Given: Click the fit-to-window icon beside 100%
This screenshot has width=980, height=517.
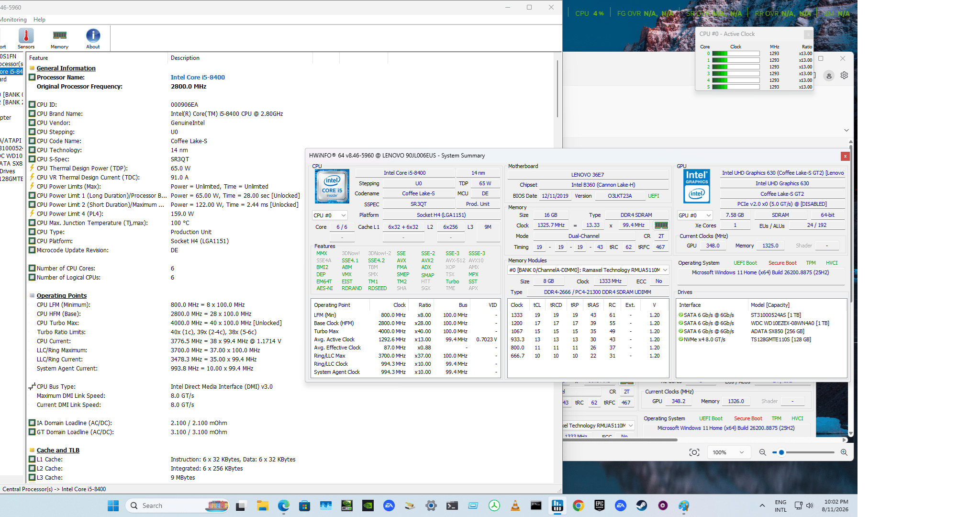Looking at the screenshot, I should [x=694, y=452].
